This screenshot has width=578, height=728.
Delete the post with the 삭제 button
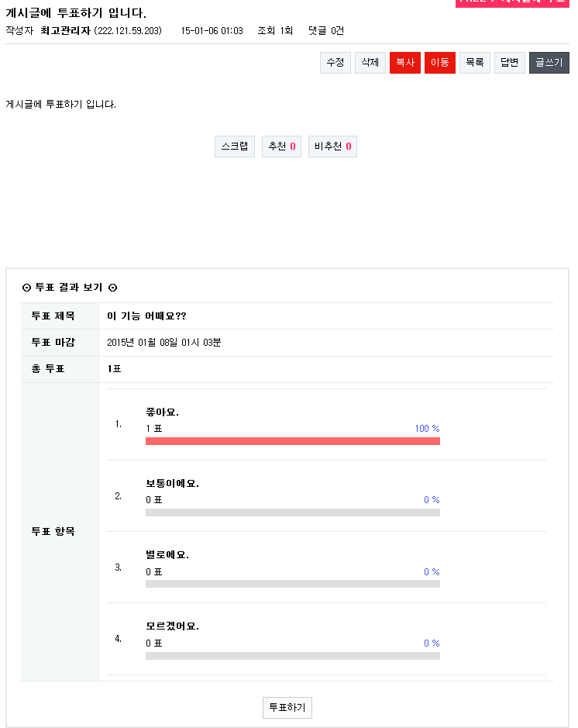click(x=370, y=63)
